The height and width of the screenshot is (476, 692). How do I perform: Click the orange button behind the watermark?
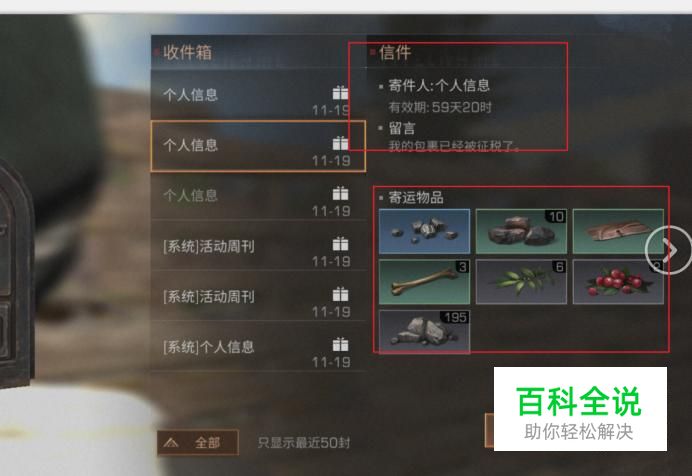pyautogui.click(x=489, y=430)
